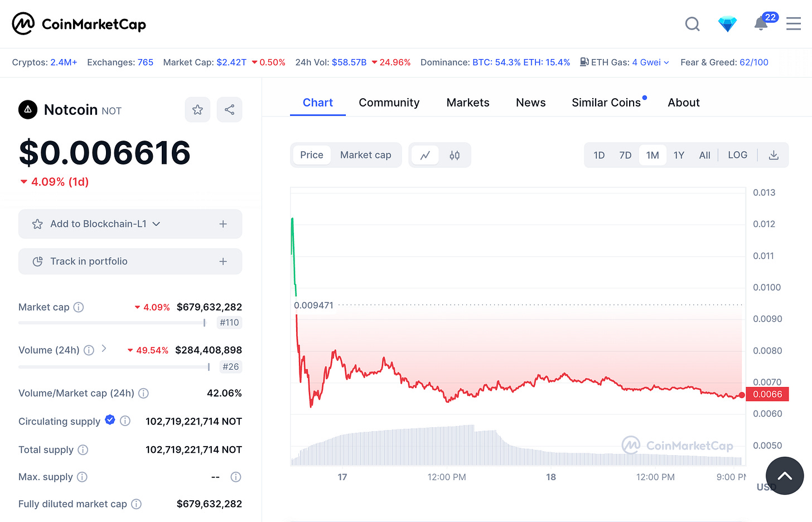This screenshot has width=812, height=522.
Task: Click the info icon beside Max. supply value
Action: 236,477
